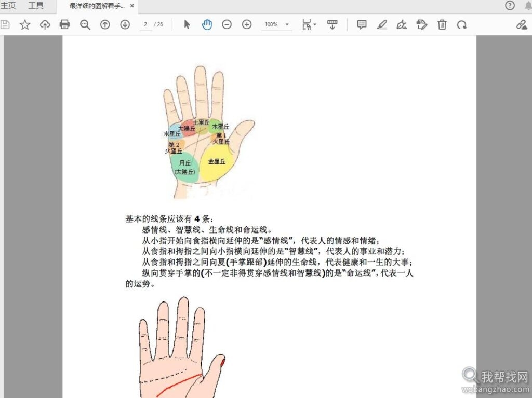Go to the next page with down arrow
The height and width of the screenshot is (398, 532).
[x=125, y=24]
